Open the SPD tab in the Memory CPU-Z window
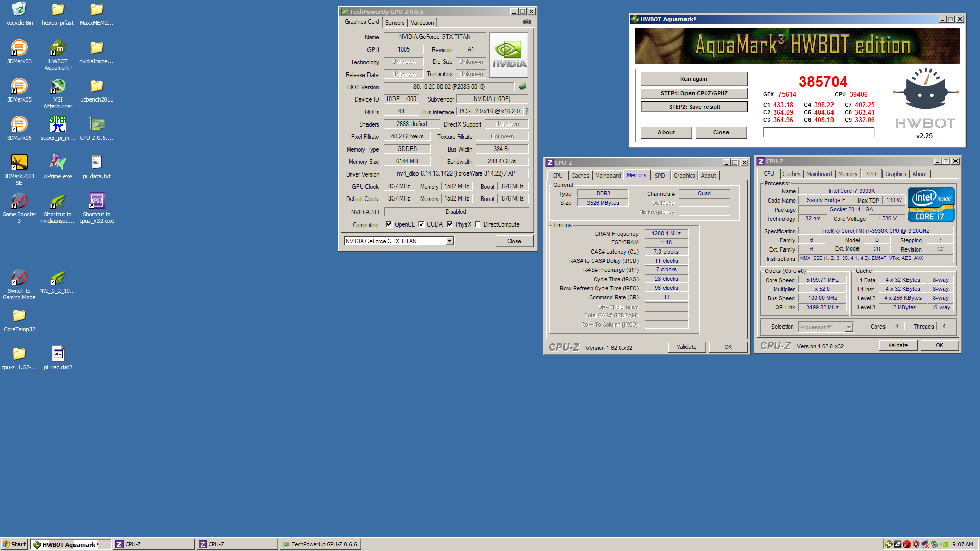Image resolution: width=980 pixels, height=551 pixels. click(x=659, y=176)
